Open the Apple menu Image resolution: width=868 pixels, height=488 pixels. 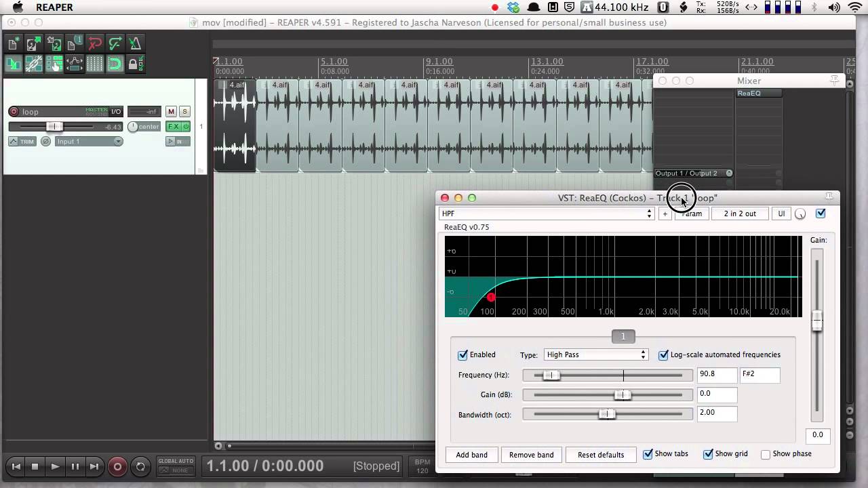(x=18, y=7)
